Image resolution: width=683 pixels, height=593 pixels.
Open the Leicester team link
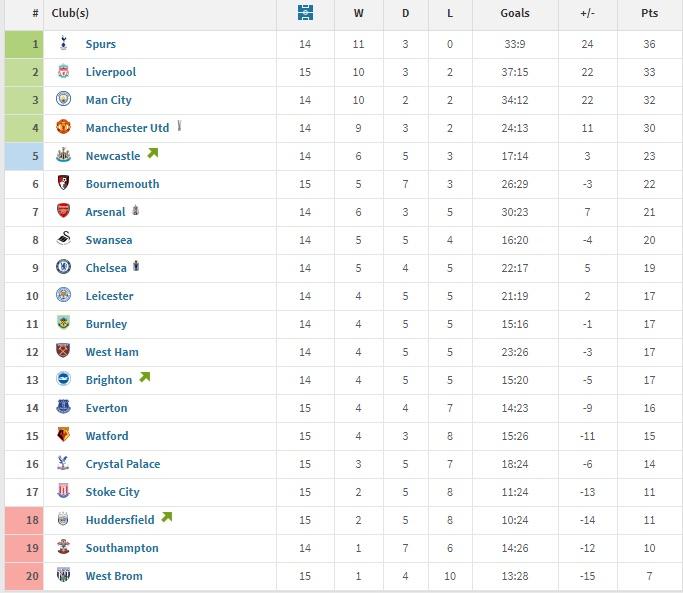pyautogui.click(x=109, y=296)
